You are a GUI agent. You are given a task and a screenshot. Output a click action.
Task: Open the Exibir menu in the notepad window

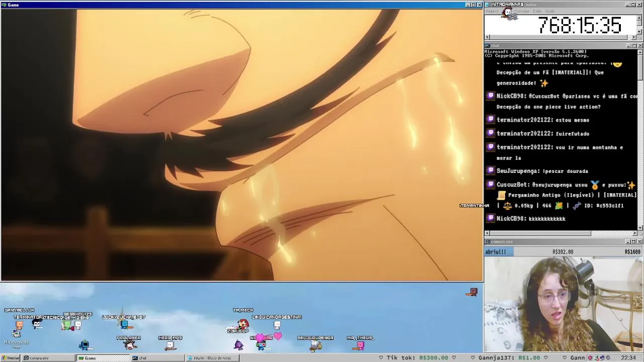[x=537, y=11]
